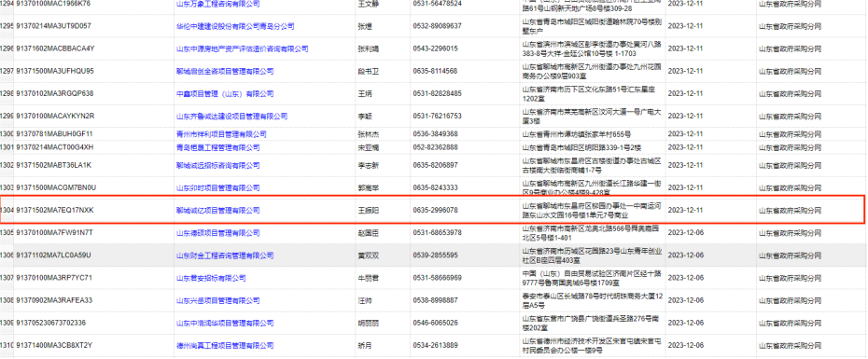Select credit code 91370100MA3RP7YC71
Viewport: 868px width, 359px height.
(54, 278)
